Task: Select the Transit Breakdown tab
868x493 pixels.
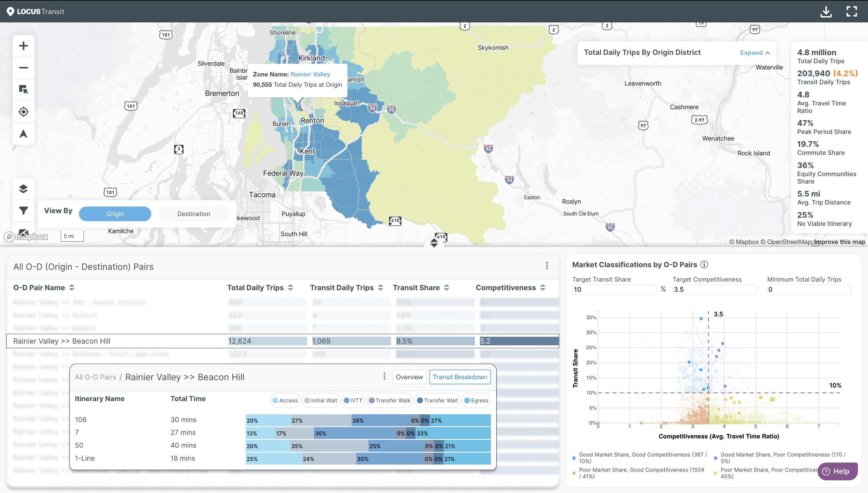Action: (x=460, y=377)
